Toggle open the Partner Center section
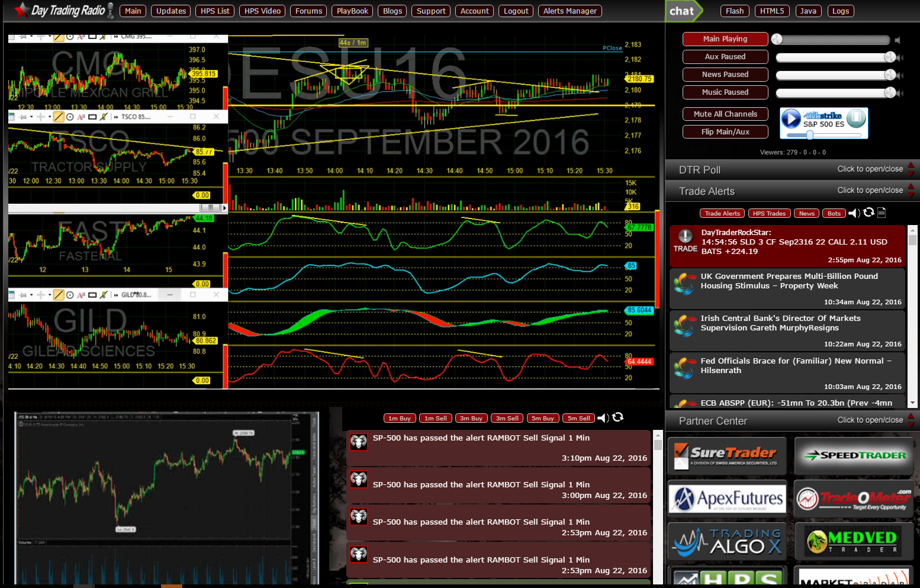 click(x=870, y=420)
